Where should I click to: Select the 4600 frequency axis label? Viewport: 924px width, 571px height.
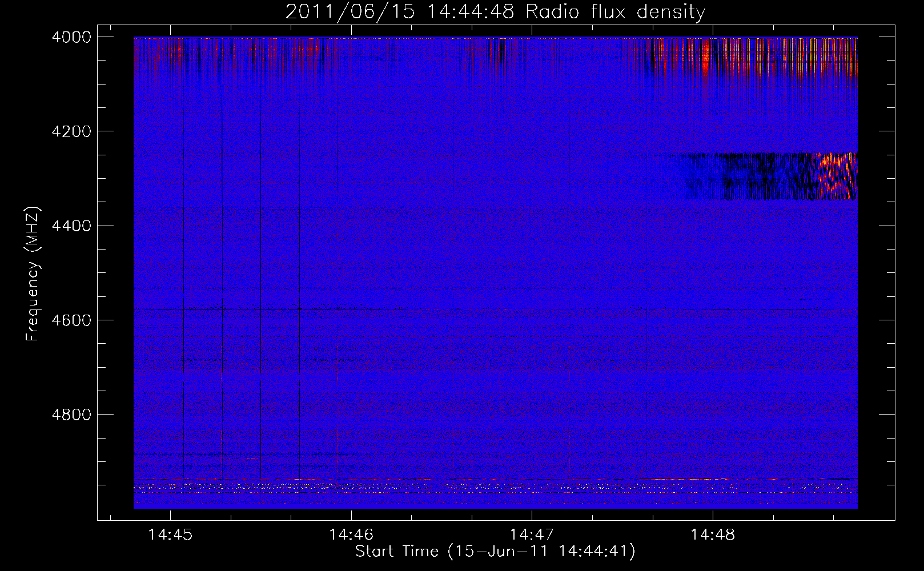[71, 320]
